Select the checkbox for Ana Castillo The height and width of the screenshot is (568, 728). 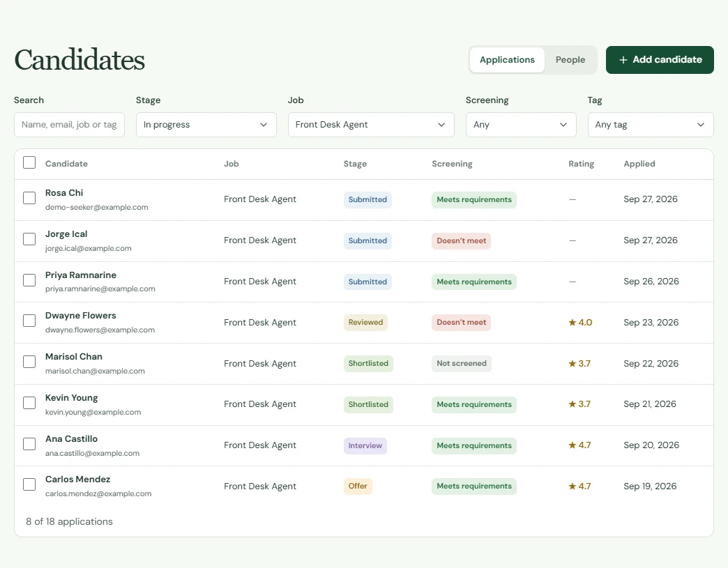coord(29,444)
